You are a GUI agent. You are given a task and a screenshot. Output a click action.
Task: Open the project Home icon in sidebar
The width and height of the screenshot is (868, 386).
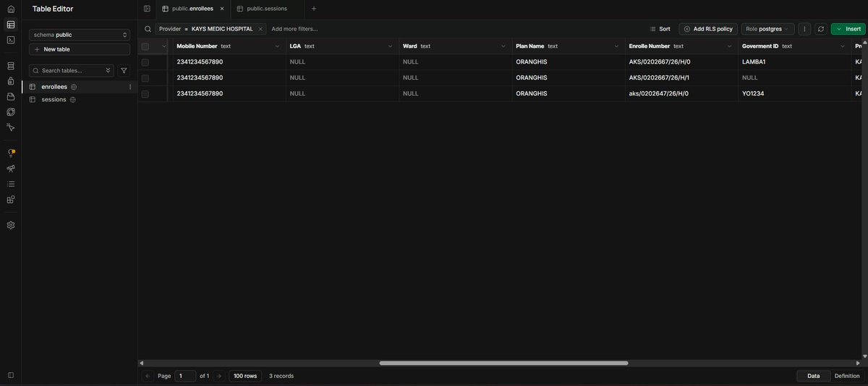[11, 9]
